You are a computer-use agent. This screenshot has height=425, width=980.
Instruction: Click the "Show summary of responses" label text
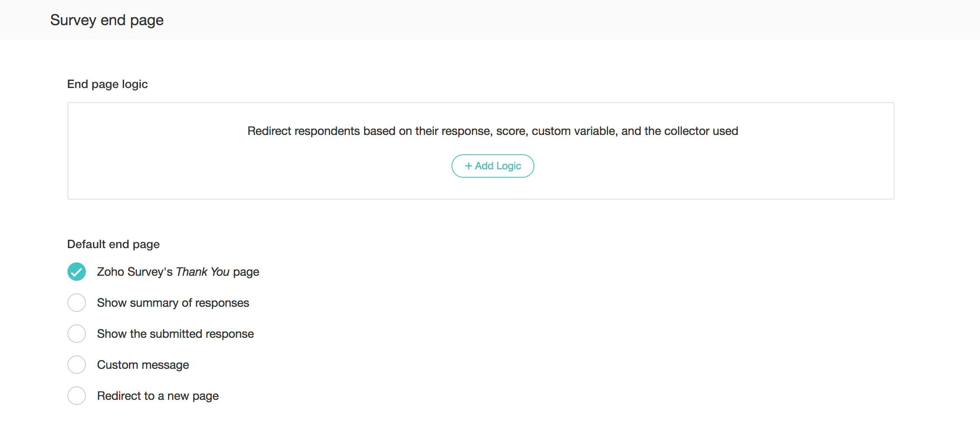tap(173, 303)
